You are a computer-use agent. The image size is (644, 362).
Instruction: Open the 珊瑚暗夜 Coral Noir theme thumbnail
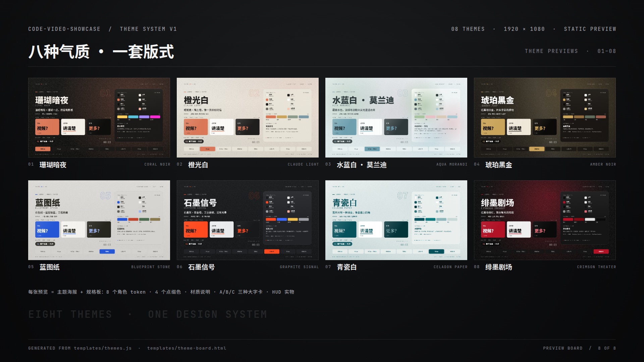point(99,118)
